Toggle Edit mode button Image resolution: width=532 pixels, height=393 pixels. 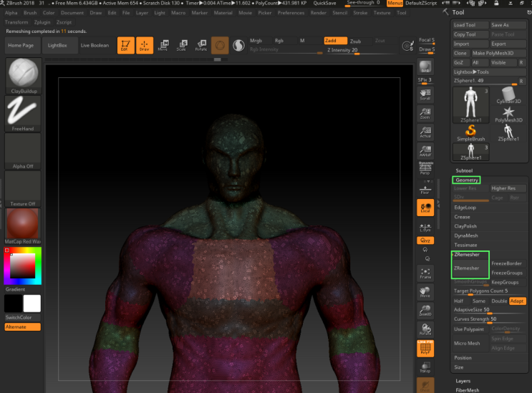tap(125, 45)
